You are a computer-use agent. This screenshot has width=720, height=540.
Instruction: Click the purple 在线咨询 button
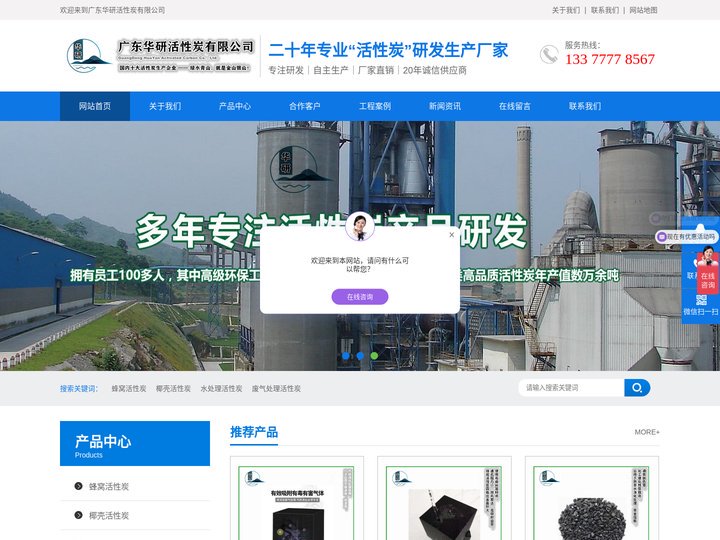coord(360,297)
